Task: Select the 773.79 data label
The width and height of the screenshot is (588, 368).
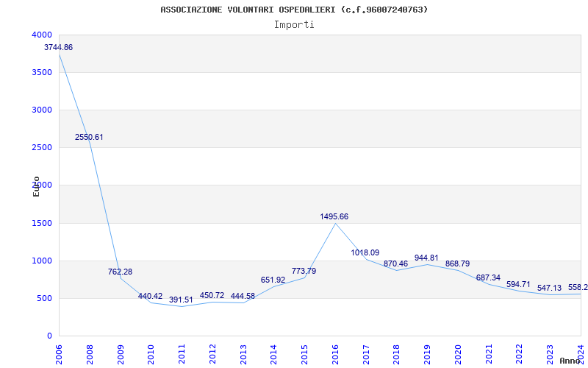Action: (x=304, y=271)
